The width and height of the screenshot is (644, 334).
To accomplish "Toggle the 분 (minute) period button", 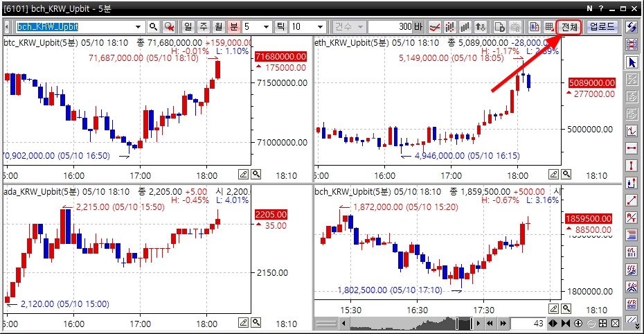I will coord(234,27).
